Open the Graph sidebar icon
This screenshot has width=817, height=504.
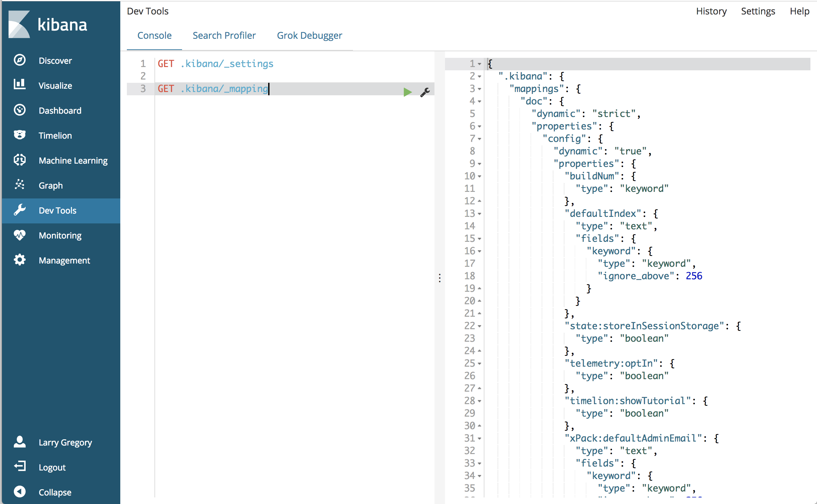pos(20,185)
